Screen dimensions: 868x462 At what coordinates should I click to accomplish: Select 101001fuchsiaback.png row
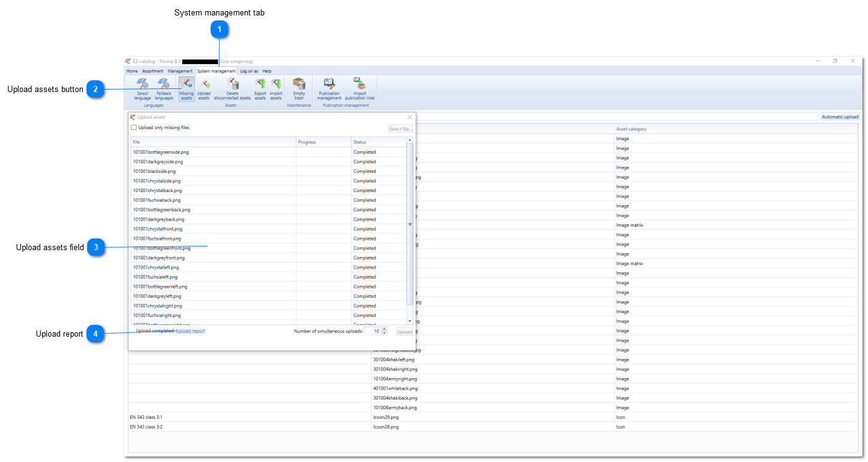tap(268, 200)
